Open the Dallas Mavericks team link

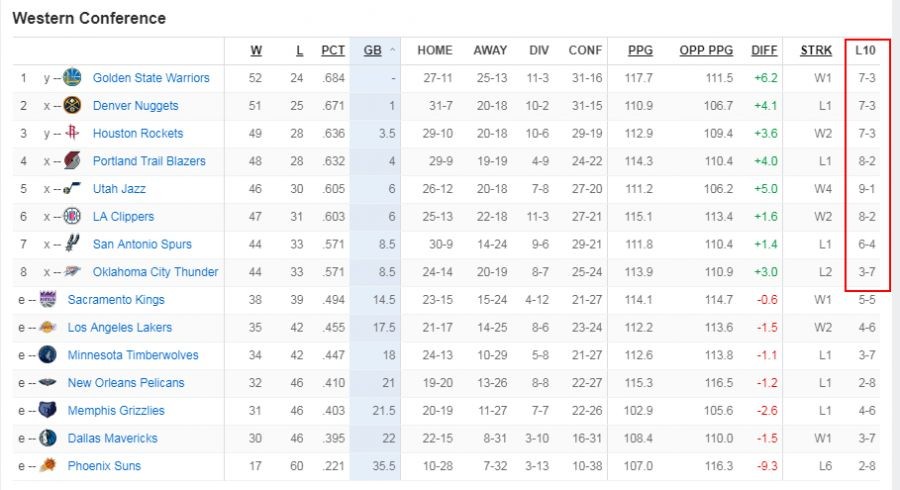click(112, 438)
